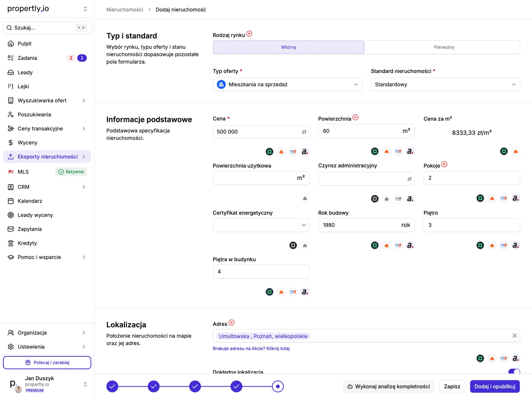Click the MLS sidebar item

click(x=47, y=172)
